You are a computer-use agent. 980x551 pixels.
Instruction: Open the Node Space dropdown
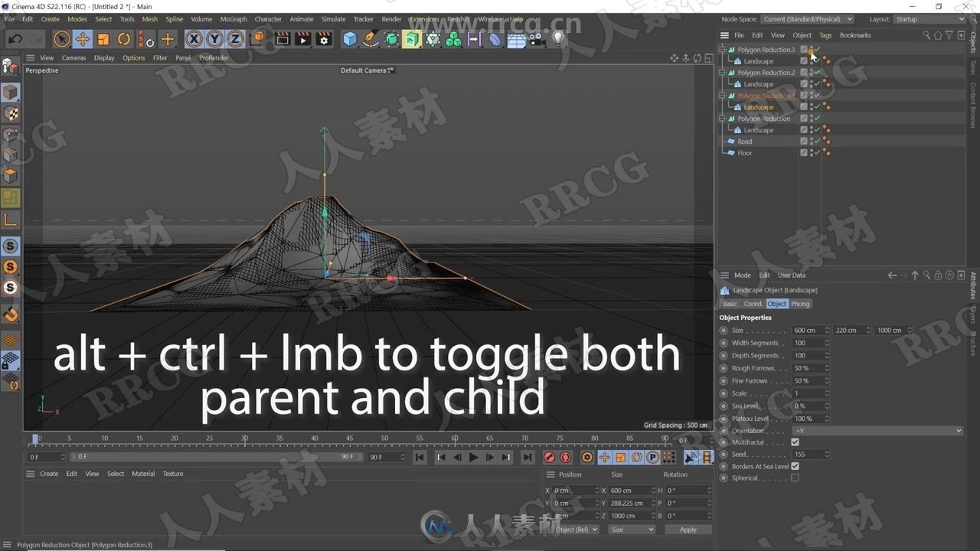coord(807,19)
